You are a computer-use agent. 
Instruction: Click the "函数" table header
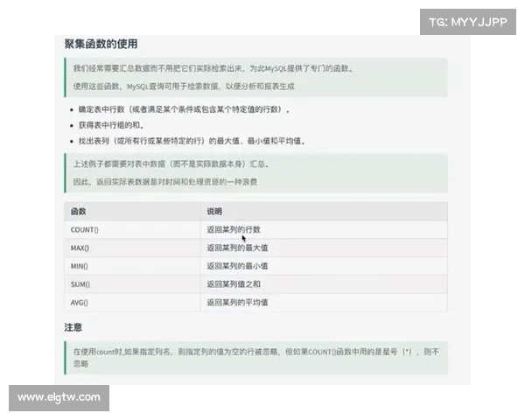tap(132, 212)
